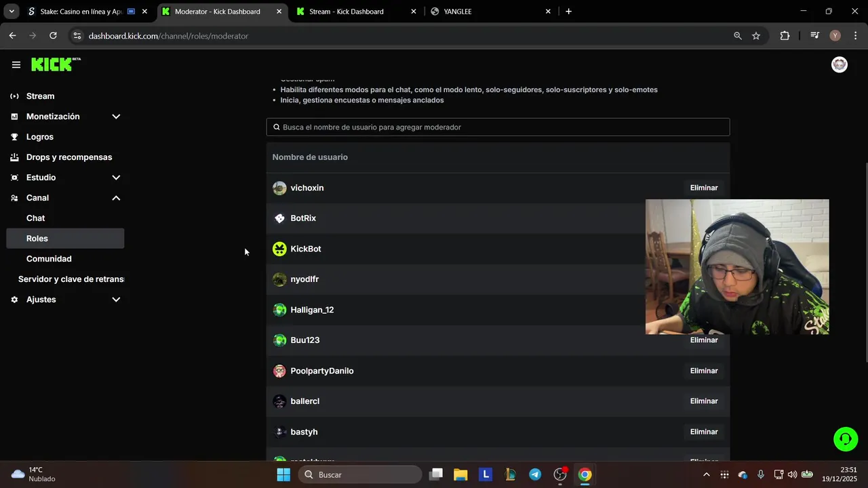The image size is (868, 488).
Task: Switch to the YANGLEE tab
Action: [x=491, y=12]
